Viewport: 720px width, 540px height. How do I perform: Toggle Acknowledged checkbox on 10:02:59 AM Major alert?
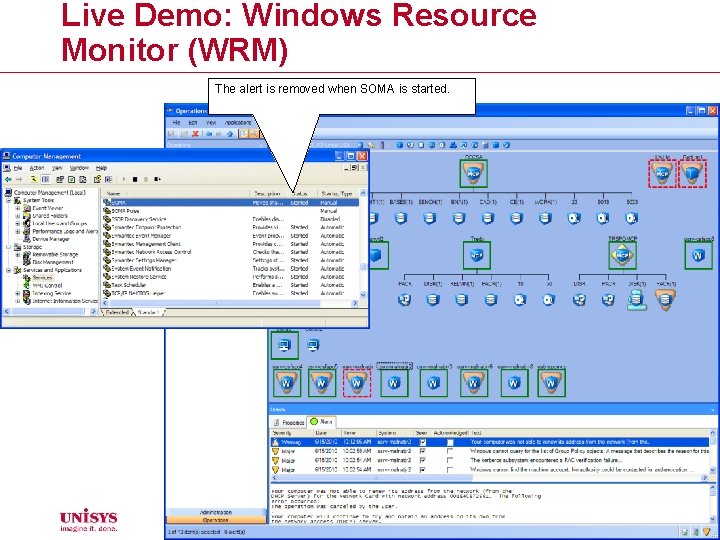(450, 451)
